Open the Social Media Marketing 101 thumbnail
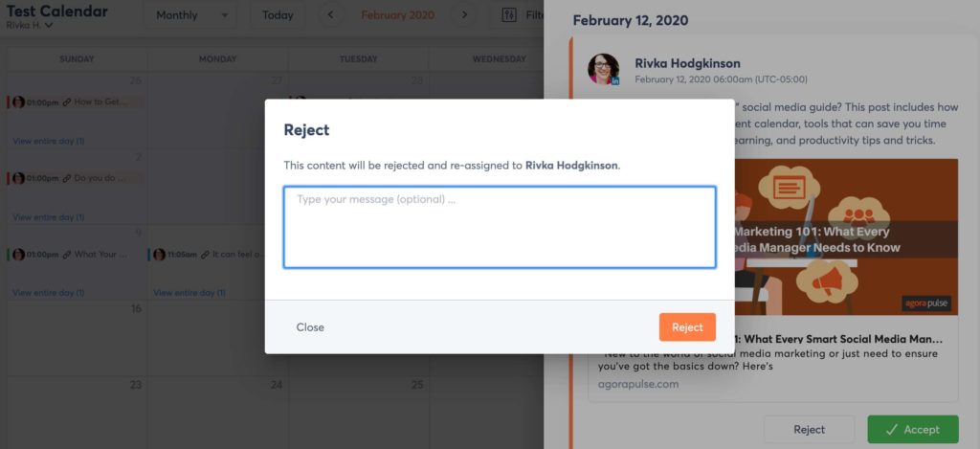Image resolution: width=980 pixels, height=449 pixels. [x=846, y=236]
